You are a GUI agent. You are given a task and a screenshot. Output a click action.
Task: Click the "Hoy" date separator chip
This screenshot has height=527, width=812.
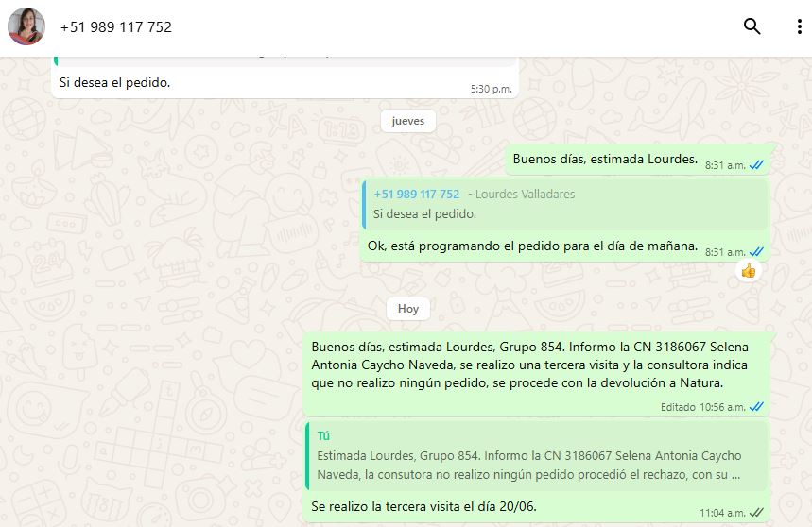(407, 309)
